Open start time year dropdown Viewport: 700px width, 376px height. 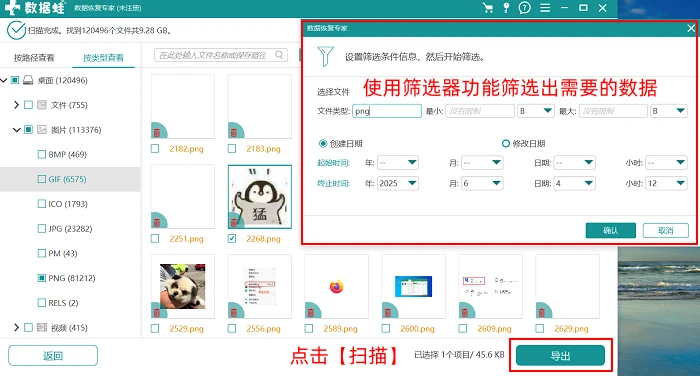click(x=398, y=163)
